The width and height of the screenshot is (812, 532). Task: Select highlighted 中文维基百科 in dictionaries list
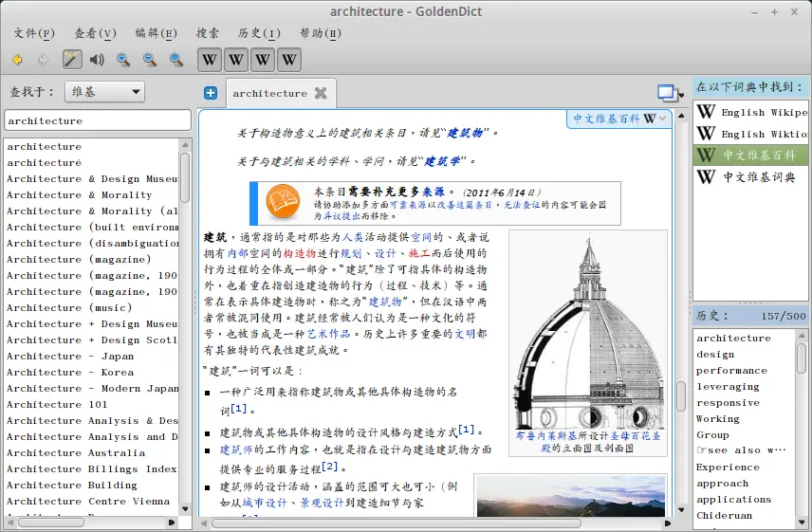(x=751, y=156)
